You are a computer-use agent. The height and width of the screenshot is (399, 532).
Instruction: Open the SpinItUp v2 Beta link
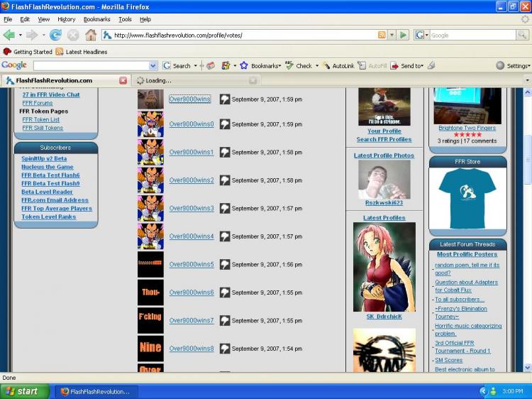point(44,158)
